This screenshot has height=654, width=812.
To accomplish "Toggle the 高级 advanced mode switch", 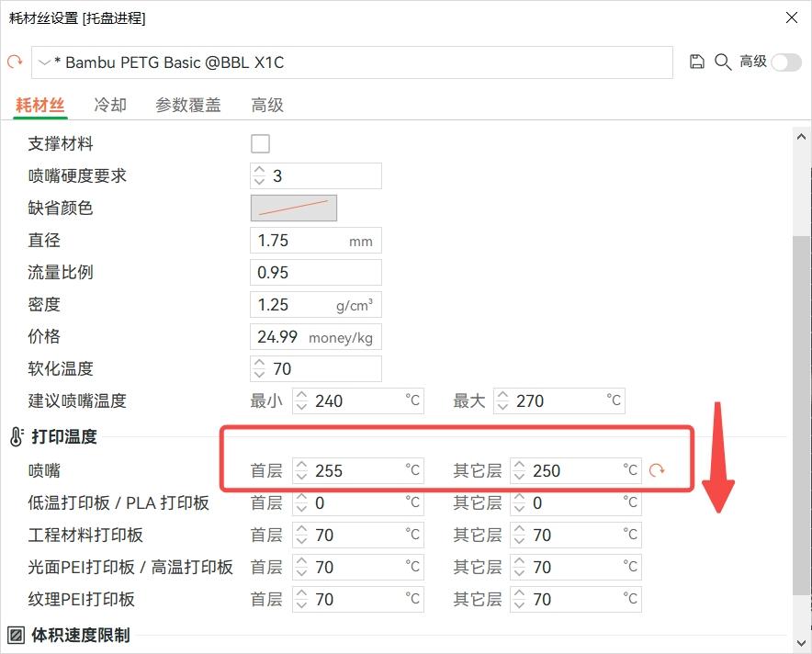I will point(786,62).
